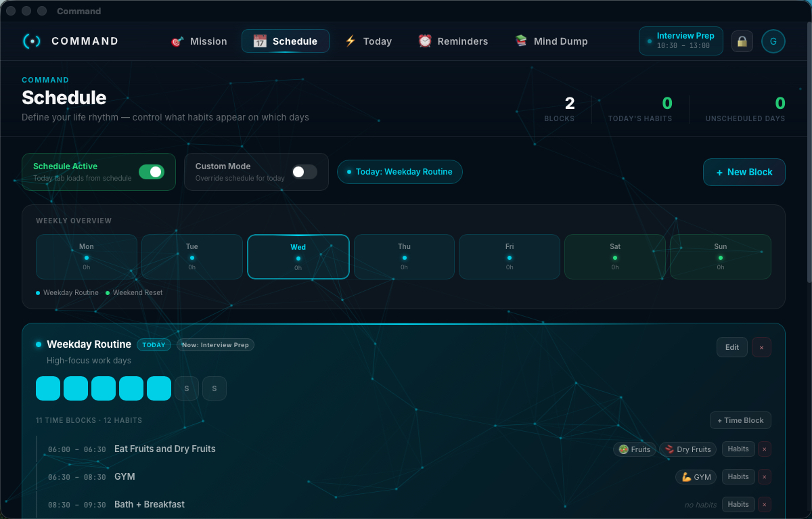Click the Weekday Routine legend entry
This screenshot has height=519, width=812.
coord(67,293)
